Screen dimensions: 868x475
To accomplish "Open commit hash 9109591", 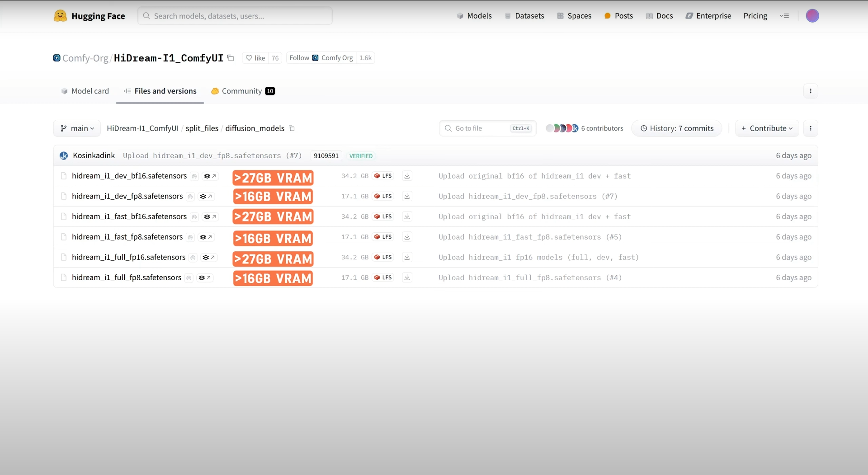I will click(326, 156).
